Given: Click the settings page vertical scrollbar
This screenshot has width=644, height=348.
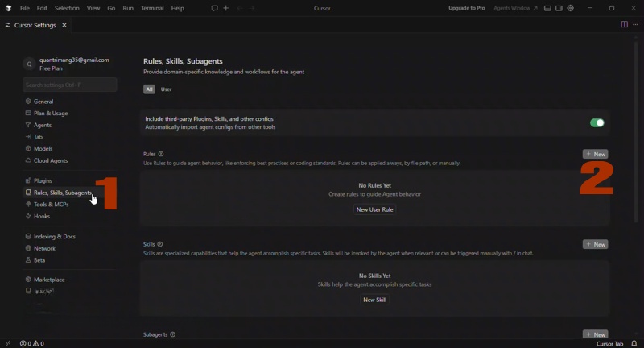Looking at the screenshot, I should coord(636,131).
